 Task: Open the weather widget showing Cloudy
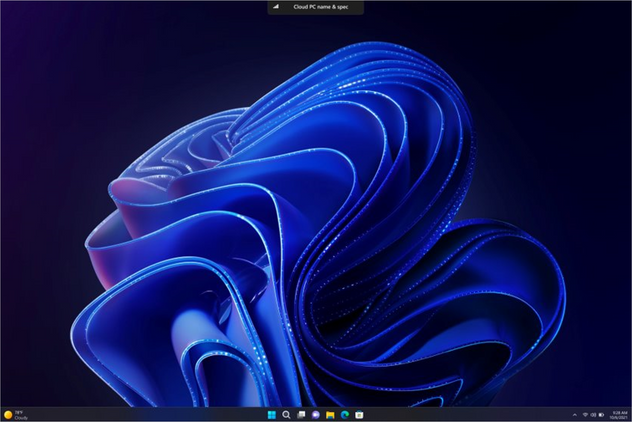point(16,414)
